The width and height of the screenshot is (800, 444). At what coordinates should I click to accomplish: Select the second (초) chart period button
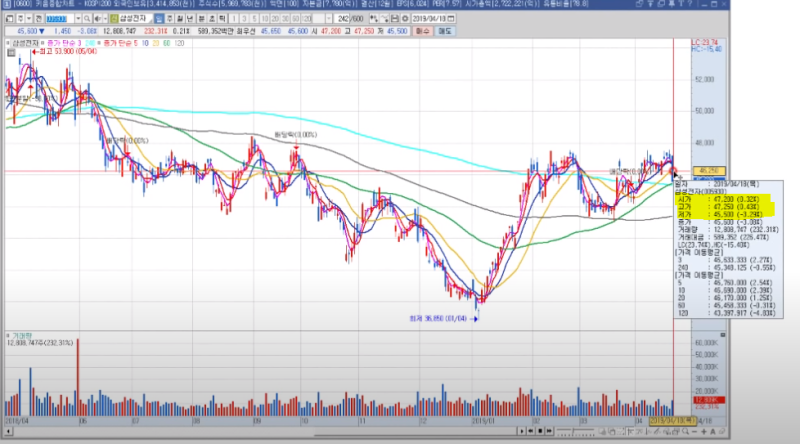[212, 18]
